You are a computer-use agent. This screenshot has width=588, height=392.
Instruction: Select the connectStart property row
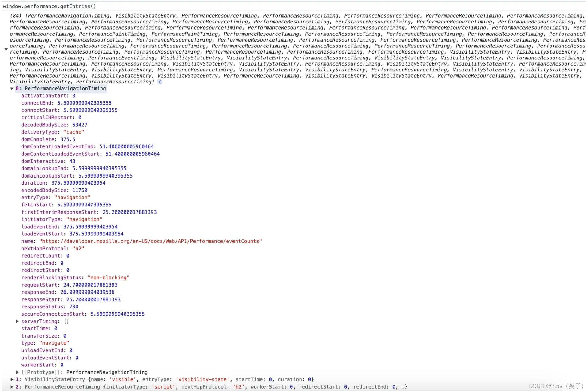tap(69, 110)
